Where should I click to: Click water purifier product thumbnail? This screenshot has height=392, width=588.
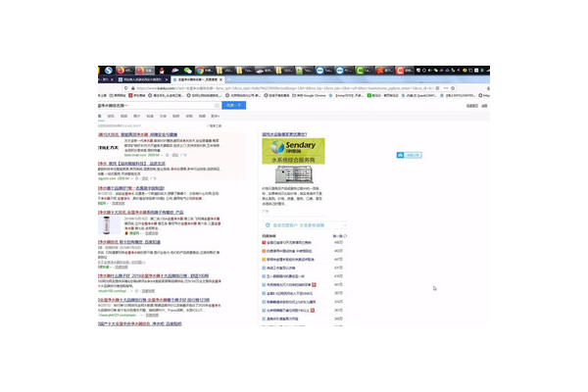(107, 225)
